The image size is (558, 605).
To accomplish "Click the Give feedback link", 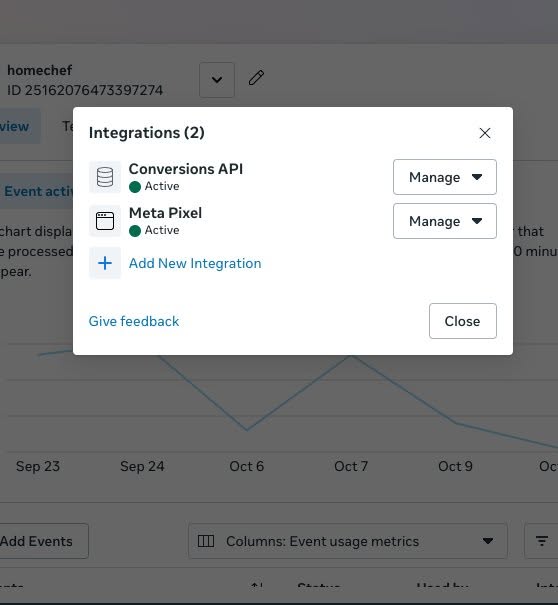I will tap(134, 321).
